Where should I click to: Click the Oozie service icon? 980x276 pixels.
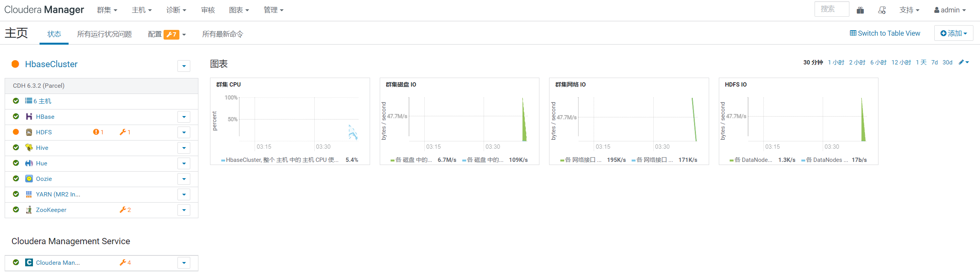29,179
